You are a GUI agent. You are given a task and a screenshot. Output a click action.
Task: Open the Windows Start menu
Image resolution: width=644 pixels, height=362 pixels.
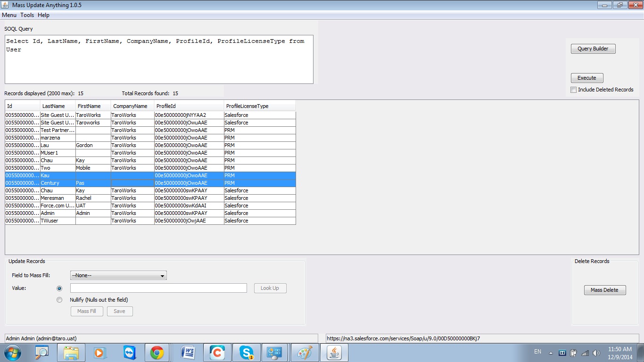tap(12, 352)
